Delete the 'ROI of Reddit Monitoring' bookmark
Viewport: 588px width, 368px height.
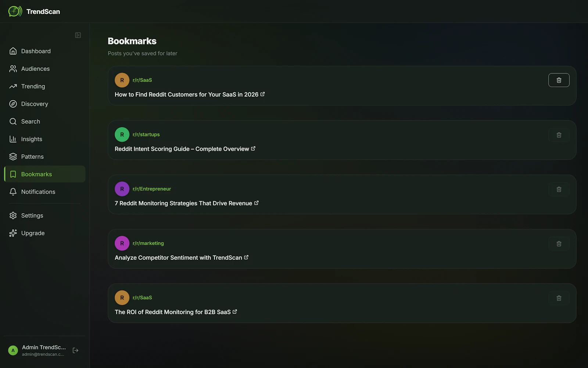pos(559,298)
